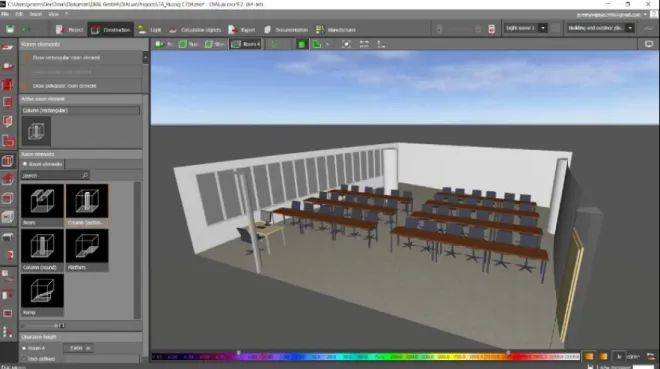
Task: Expand arrow next to Draw rectangular room element
Action: [145, 58]
